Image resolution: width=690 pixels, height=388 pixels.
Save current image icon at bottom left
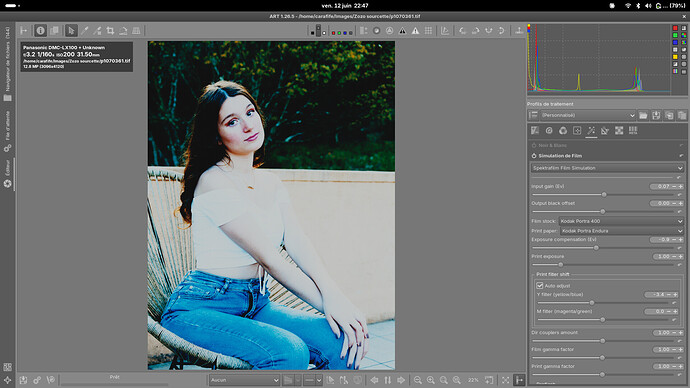click(x=23, y=380)
